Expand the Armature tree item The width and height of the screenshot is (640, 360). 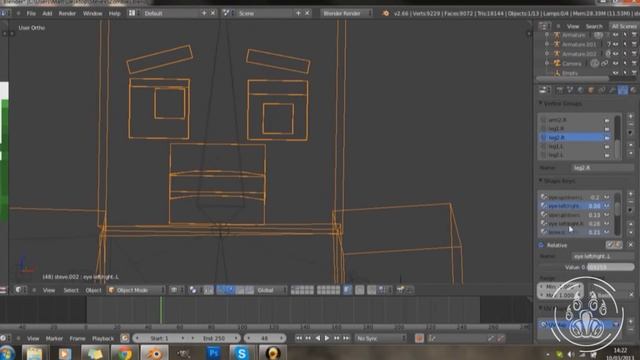point(547,35)
